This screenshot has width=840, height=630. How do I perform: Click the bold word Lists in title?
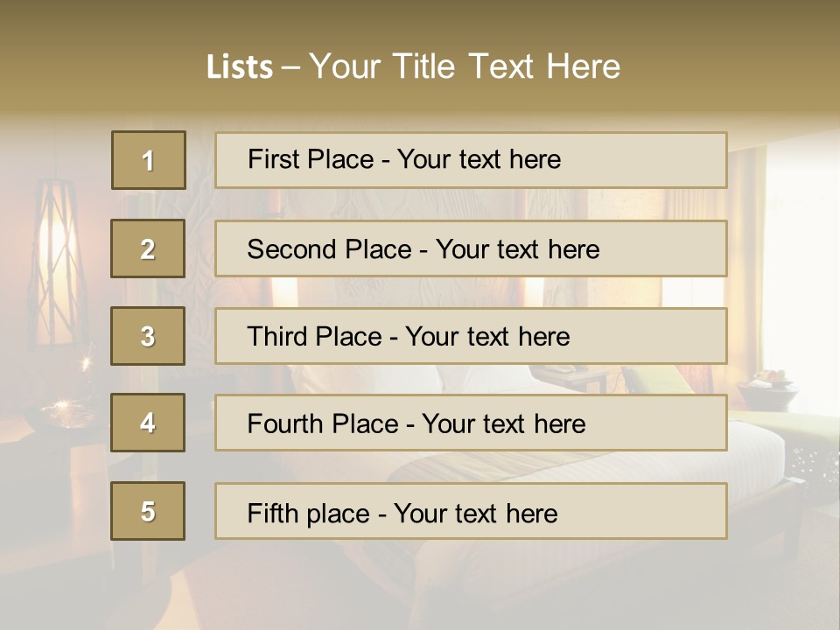(240, 67)
